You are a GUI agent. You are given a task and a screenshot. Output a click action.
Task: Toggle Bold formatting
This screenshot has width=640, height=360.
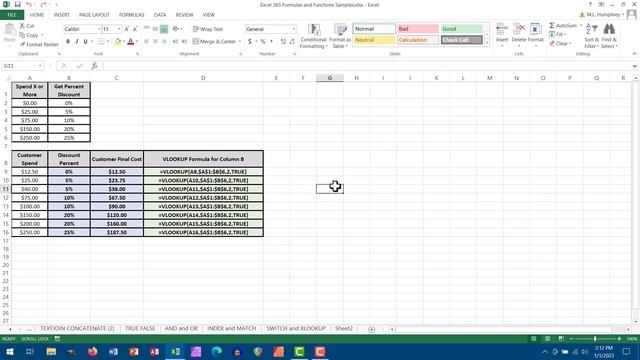(x=68, y=41)
